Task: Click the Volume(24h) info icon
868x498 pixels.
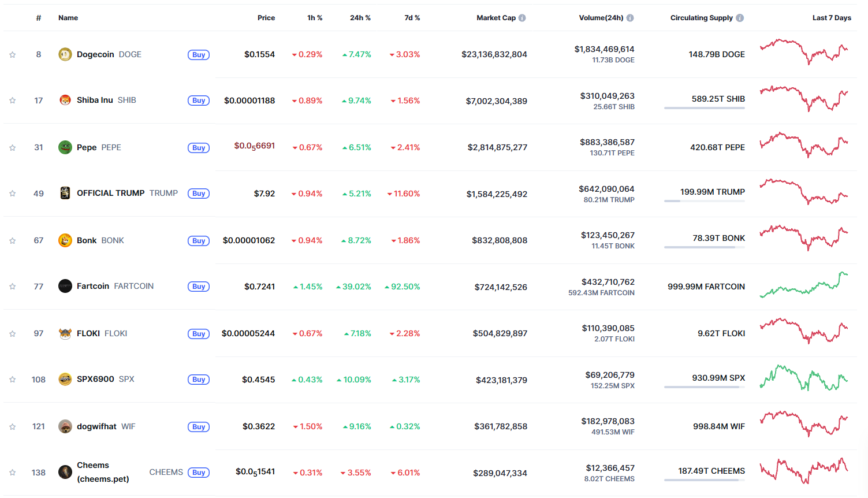Action: [x=630, y=18]
